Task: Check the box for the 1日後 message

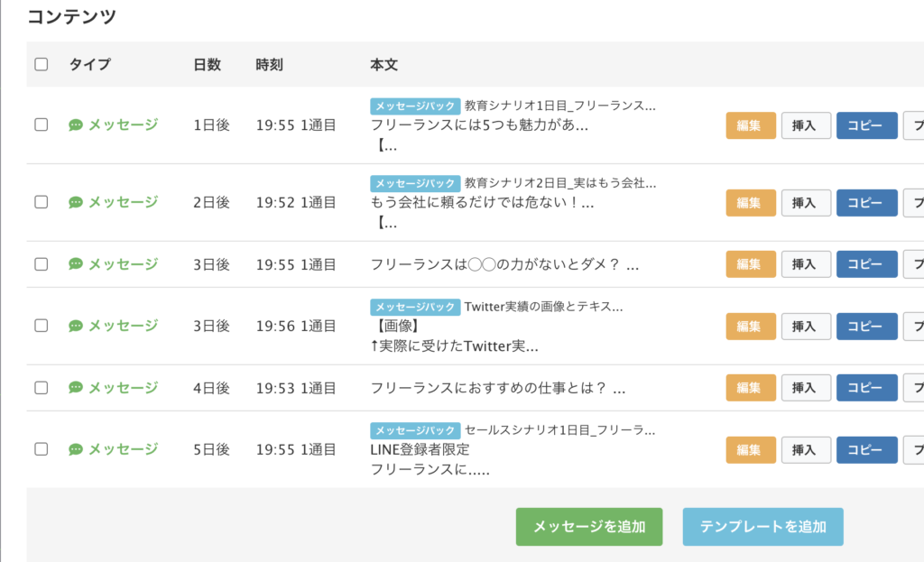Action: pyautogui.click(x=41, y=125)
